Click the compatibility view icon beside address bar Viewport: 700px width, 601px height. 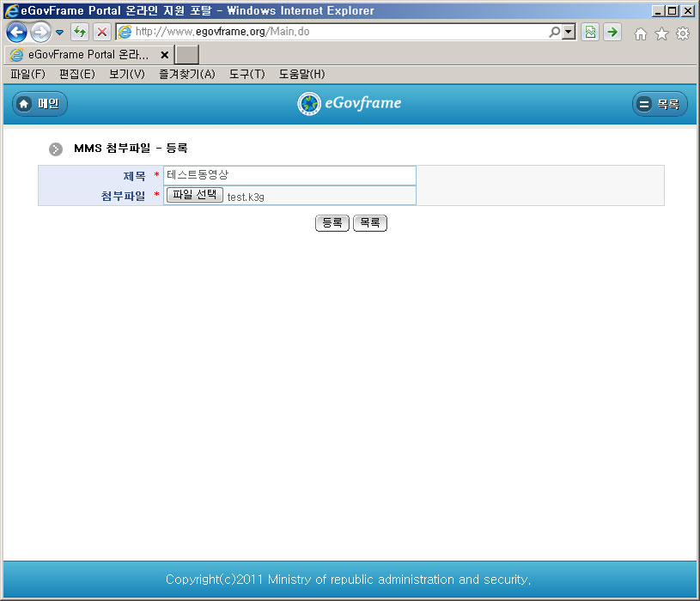pos(590,33)
